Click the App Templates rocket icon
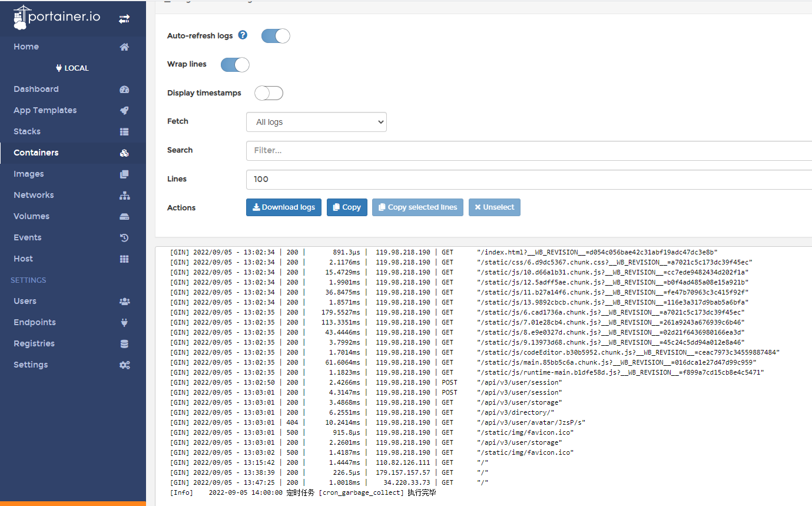Screen dimensions: 812x506 point(124,111)
